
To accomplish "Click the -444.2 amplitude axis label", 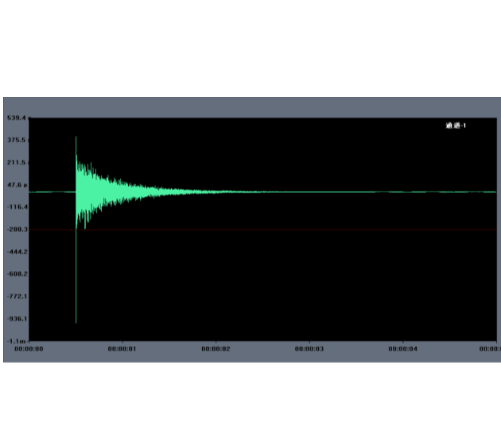I will pos(17,252).
